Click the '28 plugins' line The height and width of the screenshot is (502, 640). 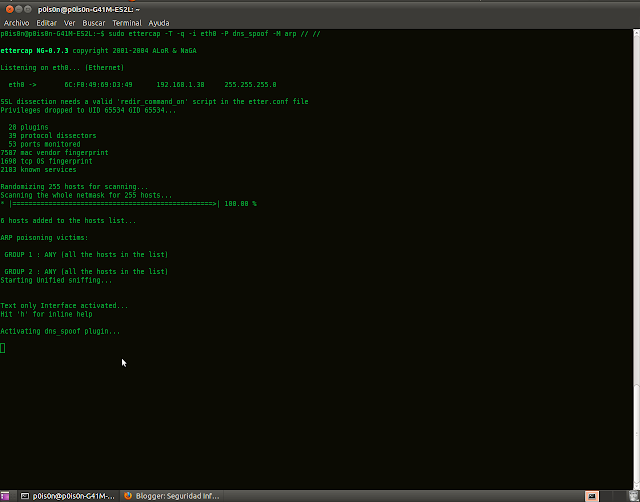(28, 127)
